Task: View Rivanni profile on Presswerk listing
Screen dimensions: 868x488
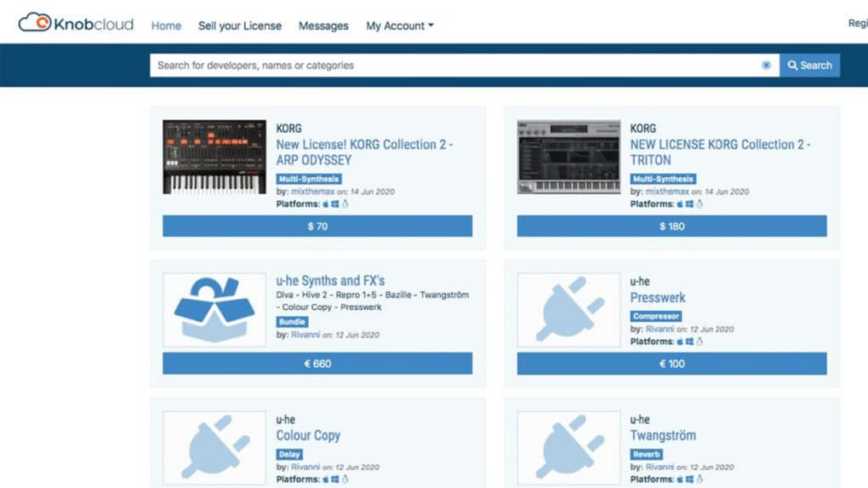Action: tap(660, 329)
